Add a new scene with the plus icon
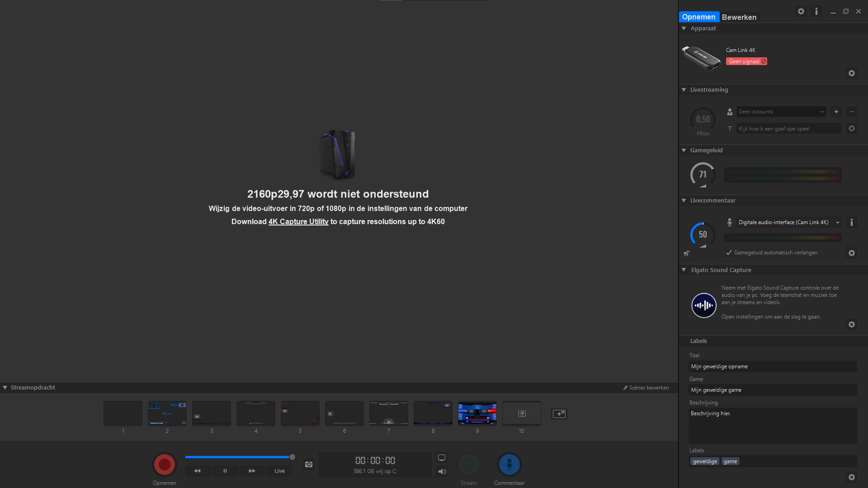 click(x=559, y=414)
